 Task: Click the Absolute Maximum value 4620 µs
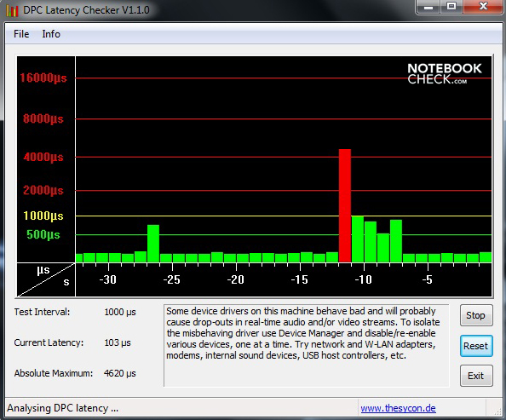[120, 373]
